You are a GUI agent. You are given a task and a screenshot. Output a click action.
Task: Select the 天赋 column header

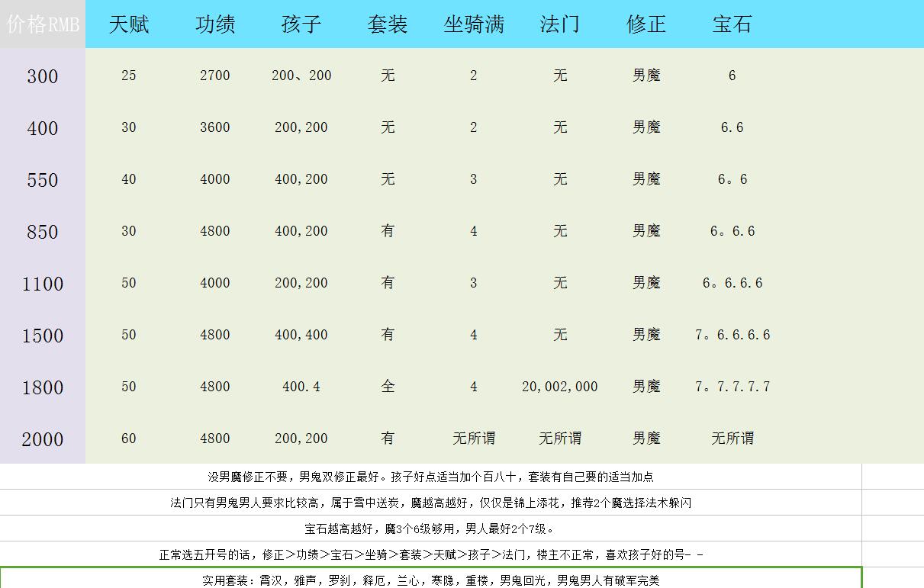point(128,24)
